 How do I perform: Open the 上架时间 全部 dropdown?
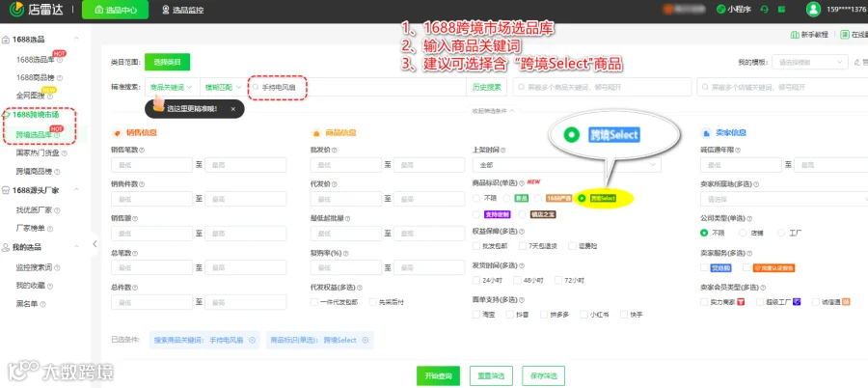tap(567, 165)
